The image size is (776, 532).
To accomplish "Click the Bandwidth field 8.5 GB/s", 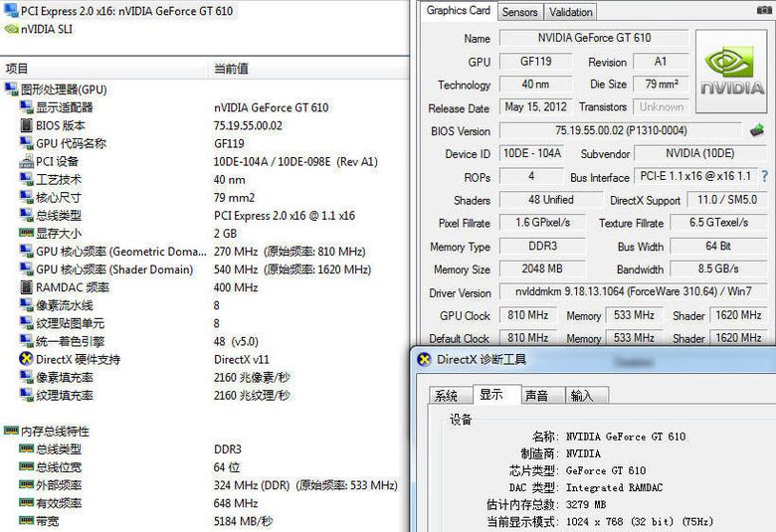I will coord(718,268).
